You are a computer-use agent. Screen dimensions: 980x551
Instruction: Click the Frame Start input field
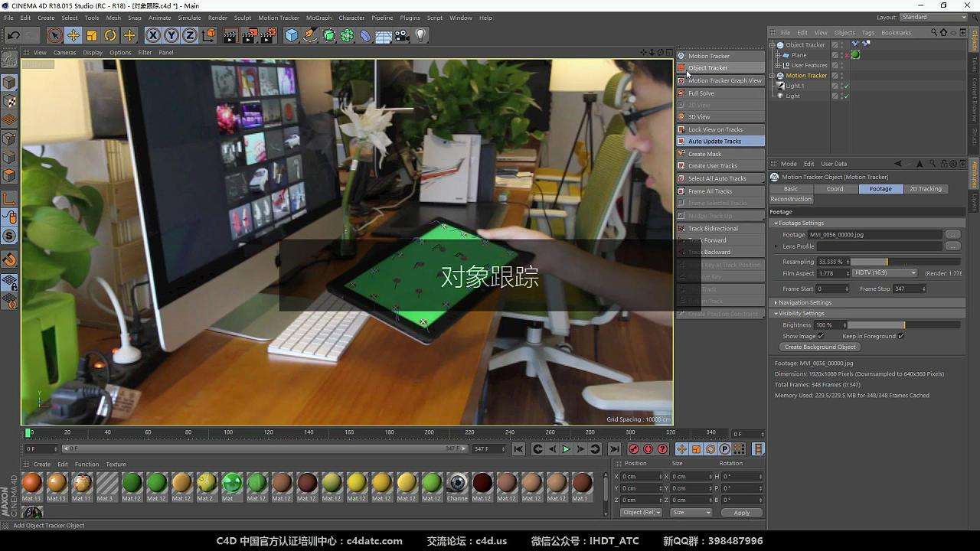[x=831, y=289]
